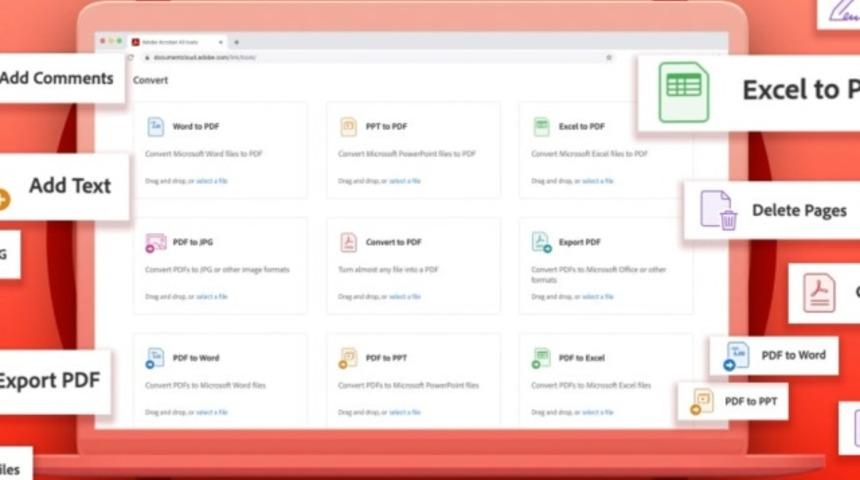Click the floating PDF to PPT icon

(x=702, y=402)
